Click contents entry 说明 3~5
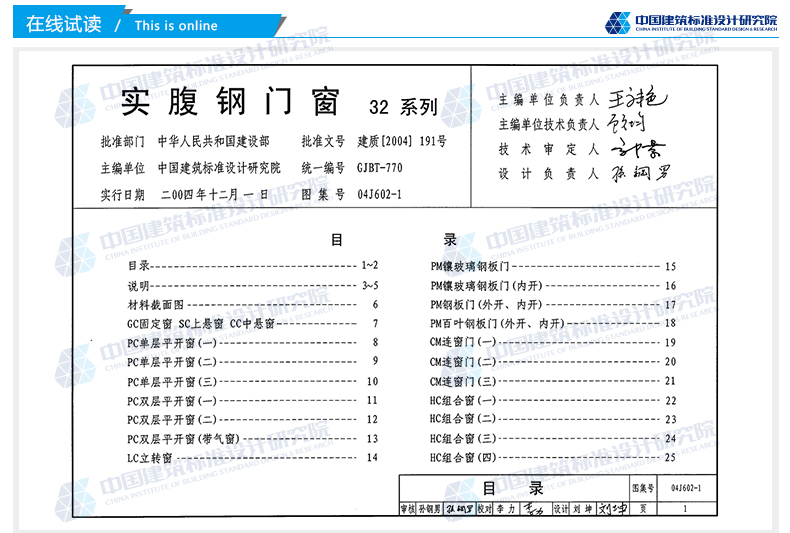Viewport: 790px width, 533px height. point(253,286)
